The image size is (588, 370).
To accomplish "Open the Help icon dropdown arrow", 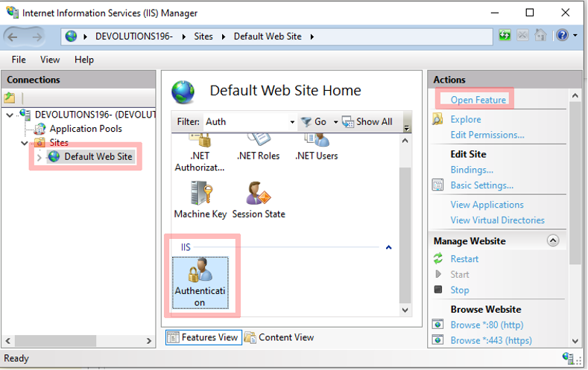I will [x=575, y=36].
